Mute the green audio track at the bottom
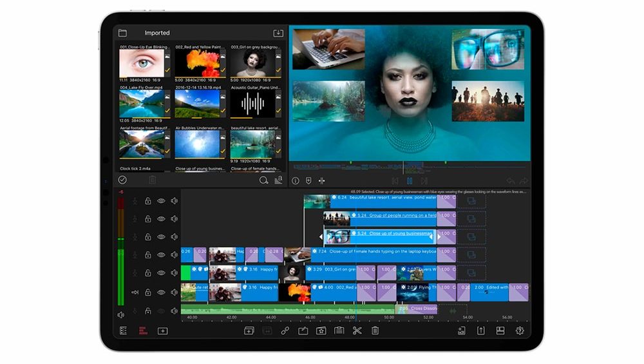 click(174, 311)
